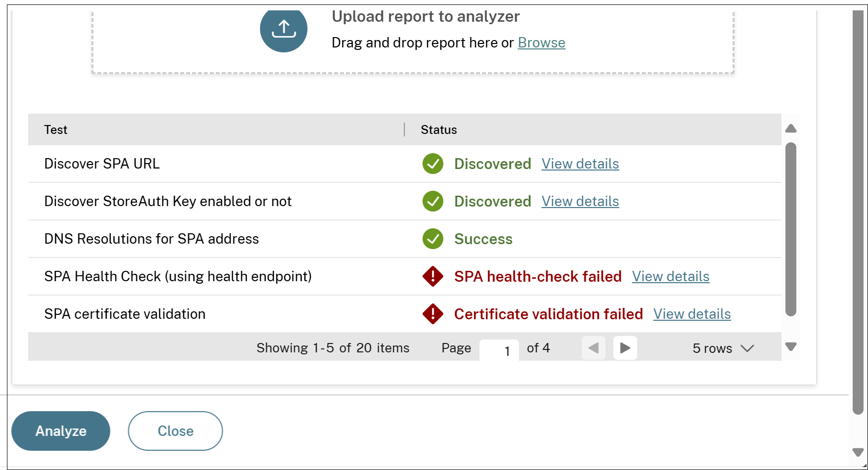Click green checkmark for Discover SPA URL

(433, 164)
